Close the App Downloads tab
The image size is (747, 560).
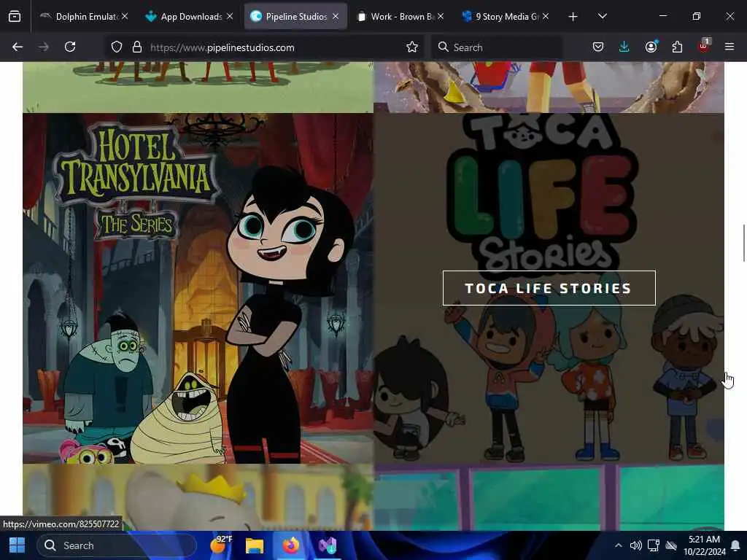coord(230,17)
